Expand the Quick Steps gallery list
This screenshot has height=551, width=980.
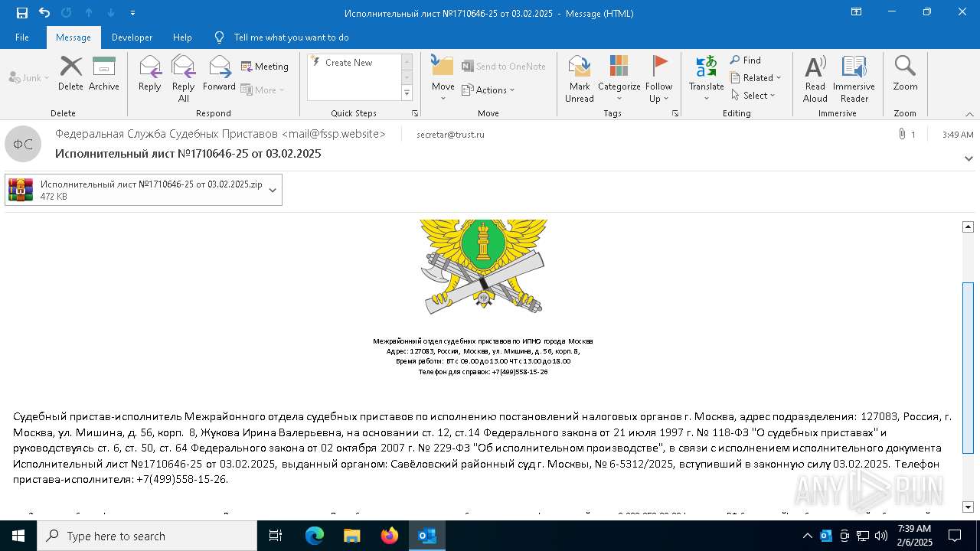(x=407, y=93)
